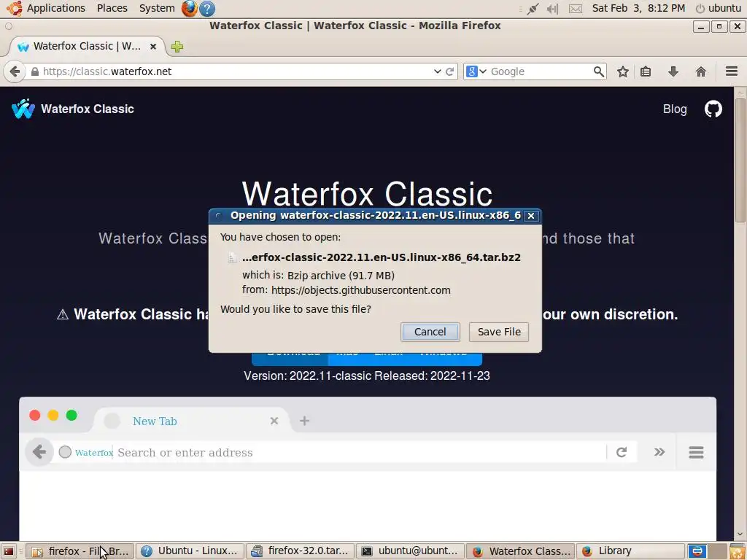Click the mail envelope indicator

coord(576,9)
